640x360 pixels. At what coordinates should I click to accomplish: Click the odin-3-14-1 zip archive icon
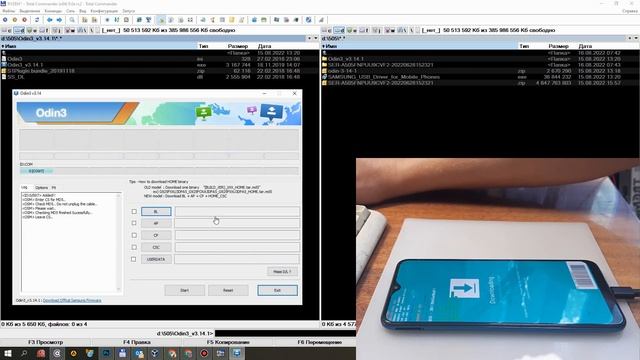click(324, 71)
